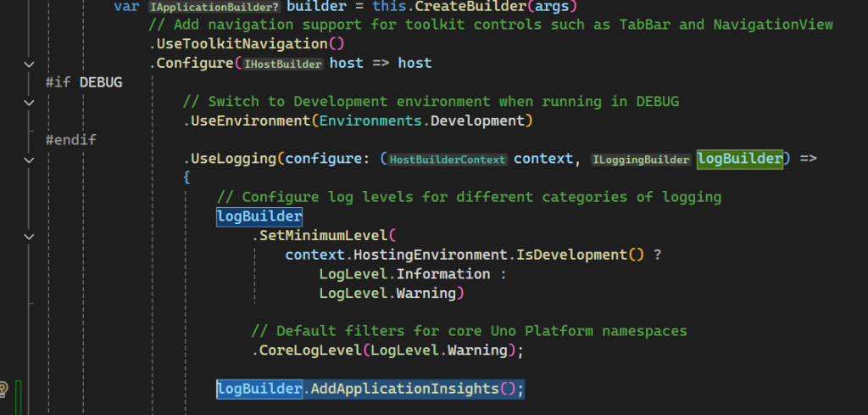Collapse the fold chevron beside .Configure line
The width and height of the screenshot is (868, 415).
(x=30, y=64)
